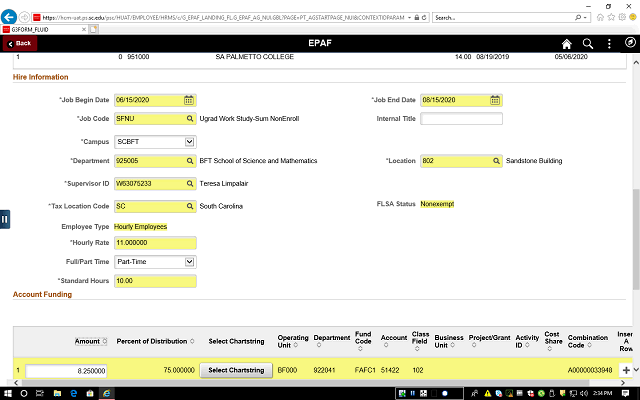Click the Cortana circle on the taskbar

(24, 393)
